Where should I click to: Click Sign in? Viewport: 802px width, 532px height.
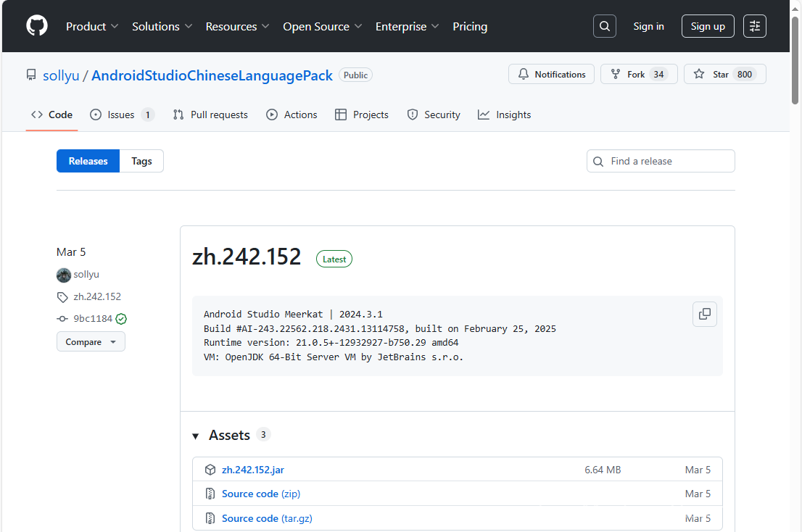[x=648, y=26]
